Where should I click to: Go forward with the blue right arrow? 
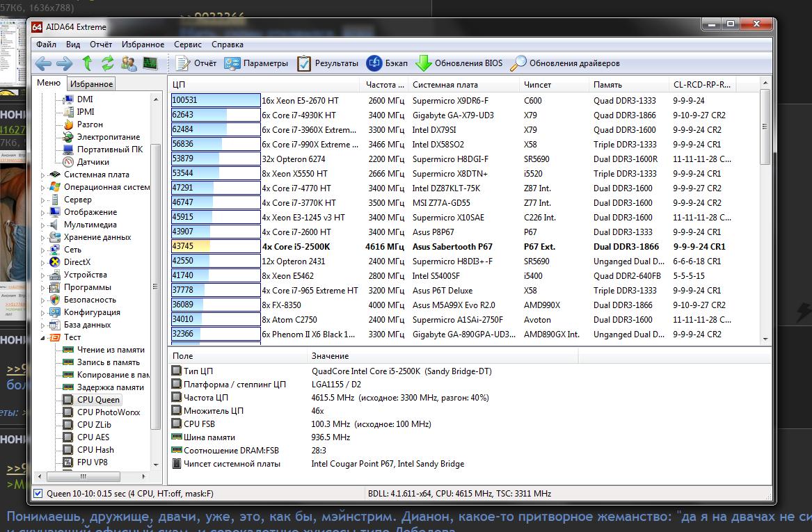tap(64, 64)
